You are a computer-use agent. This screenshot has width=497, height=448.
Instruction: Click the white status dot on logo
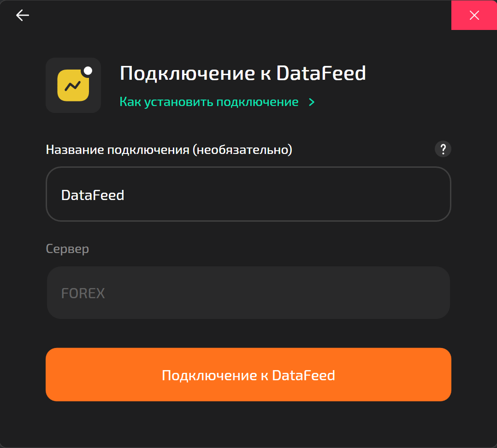[x=88, y=71]
